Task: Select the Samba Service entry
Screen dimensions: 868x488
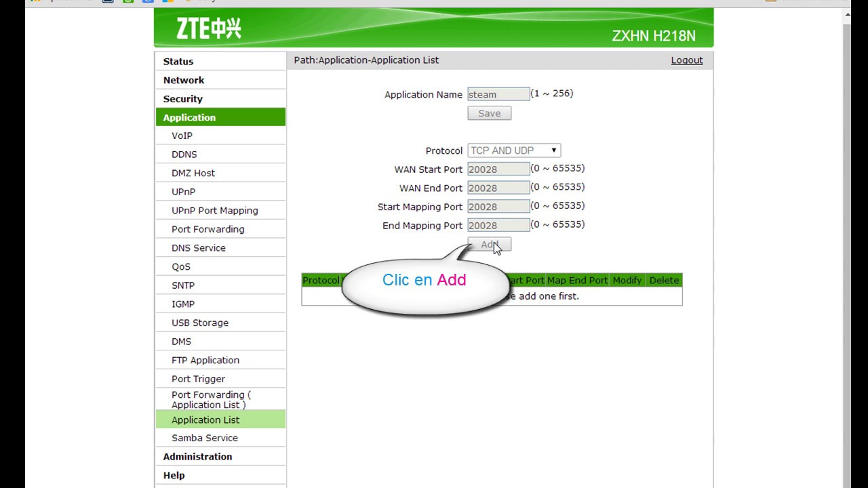Action: 204,437
